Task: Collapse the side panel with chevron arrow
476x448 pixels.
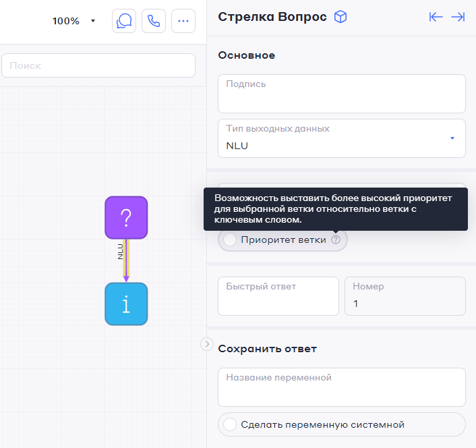Action: pyautogui.click(x=207, y=344)
